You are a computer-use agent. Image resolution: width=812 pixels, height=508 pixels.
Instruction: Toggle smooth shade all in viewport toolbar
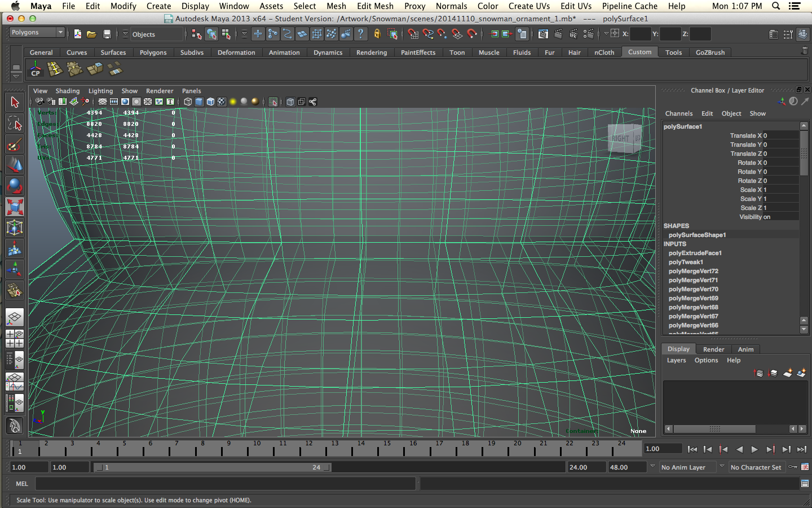tap(199, 102)
